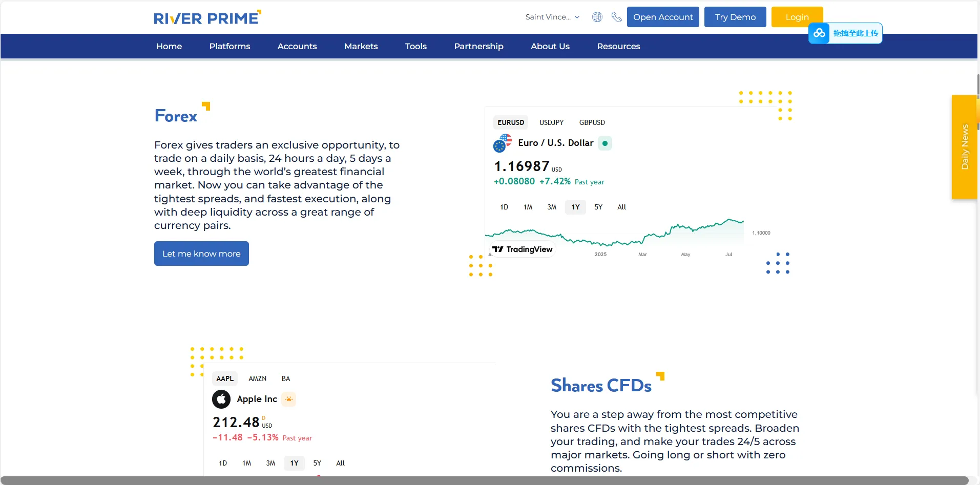Set Apple chart range to All
This screenshot has width=980, height=485.
pyautogui.click(x=341, y=463)
